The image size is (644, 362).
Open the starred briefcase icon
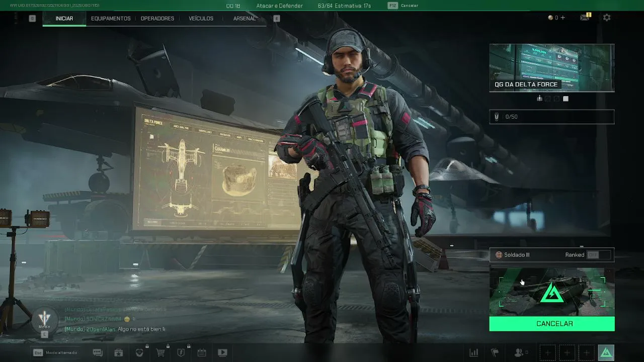point(118,353)
